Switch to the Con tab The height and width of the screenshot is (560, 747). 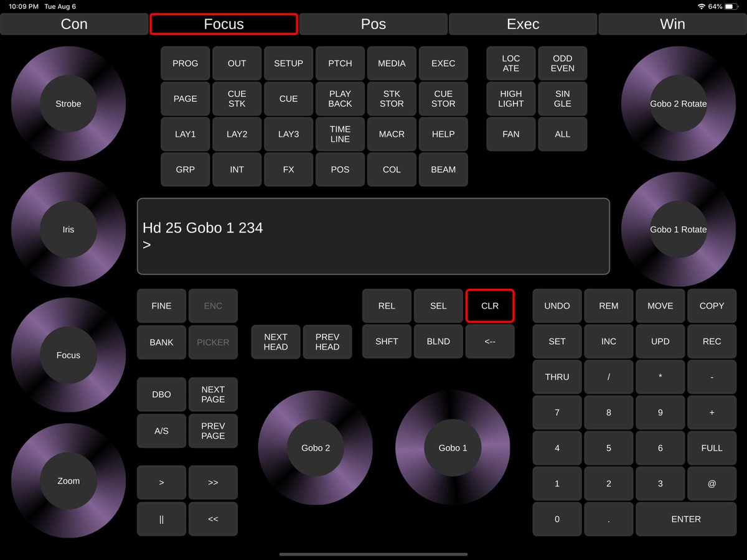[x=74, y=24]
